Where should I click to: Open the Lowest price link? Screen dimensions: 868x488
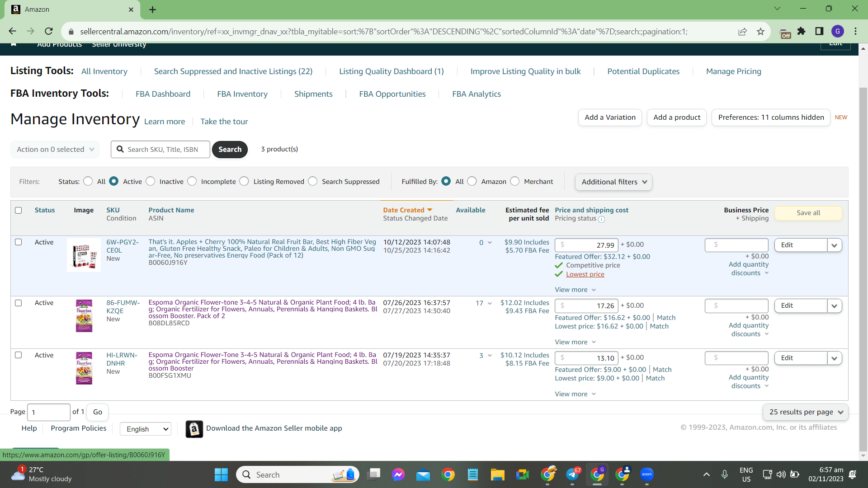pyautogui.click(x=585, y=274)
